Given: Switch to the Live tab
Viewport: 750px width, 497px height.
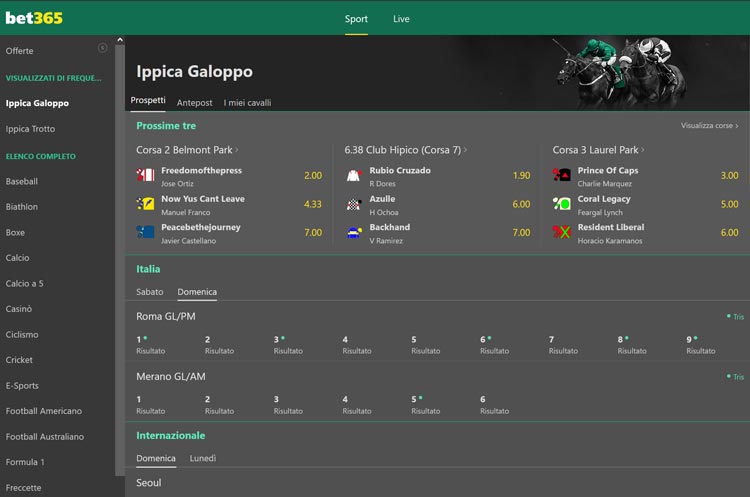Looking at the screenshot, I should click(x=401, y=19).
